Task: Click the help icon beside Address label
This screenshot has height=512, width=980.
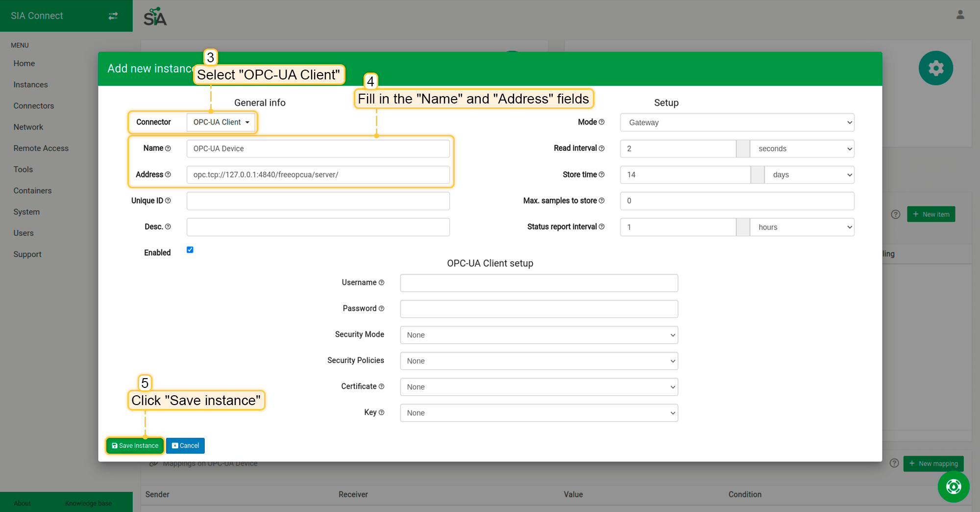Action: 168,175
